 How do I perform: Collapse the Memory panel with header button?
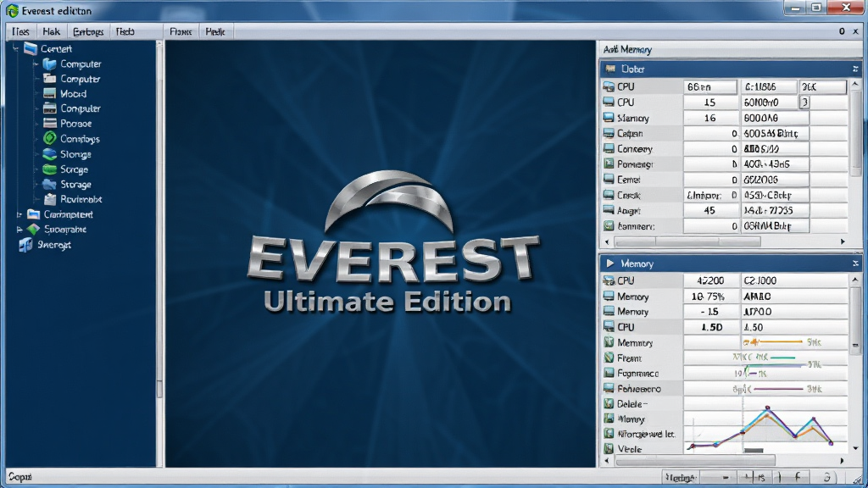[855, 263]
